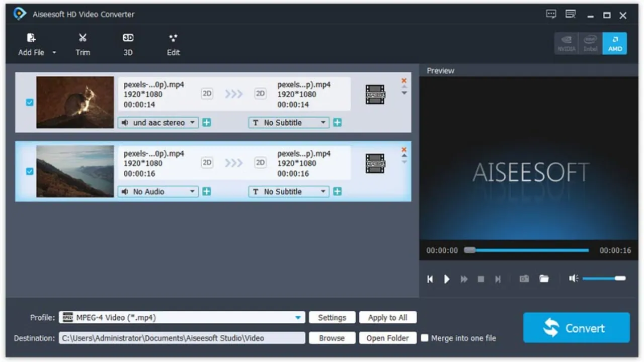This screenshot has height=362, width=644.
Task: Move first video down with arrow
Action: (x=404, y=93)
